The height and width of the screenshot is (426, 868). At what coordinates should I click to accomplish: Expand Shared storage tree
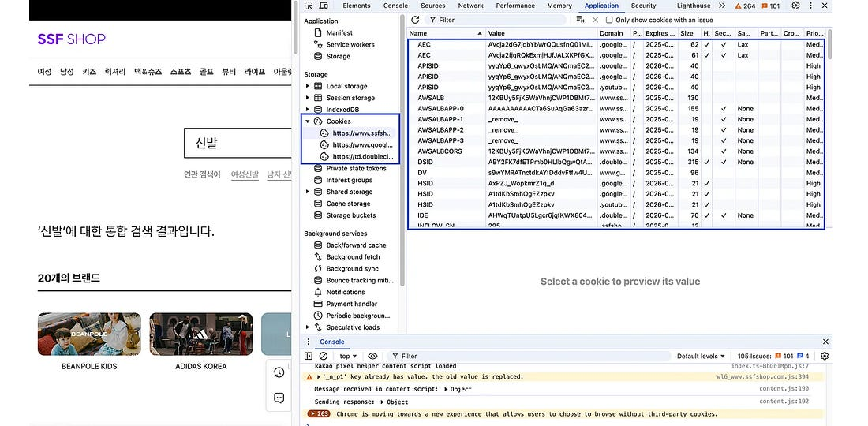click(308, 192)
